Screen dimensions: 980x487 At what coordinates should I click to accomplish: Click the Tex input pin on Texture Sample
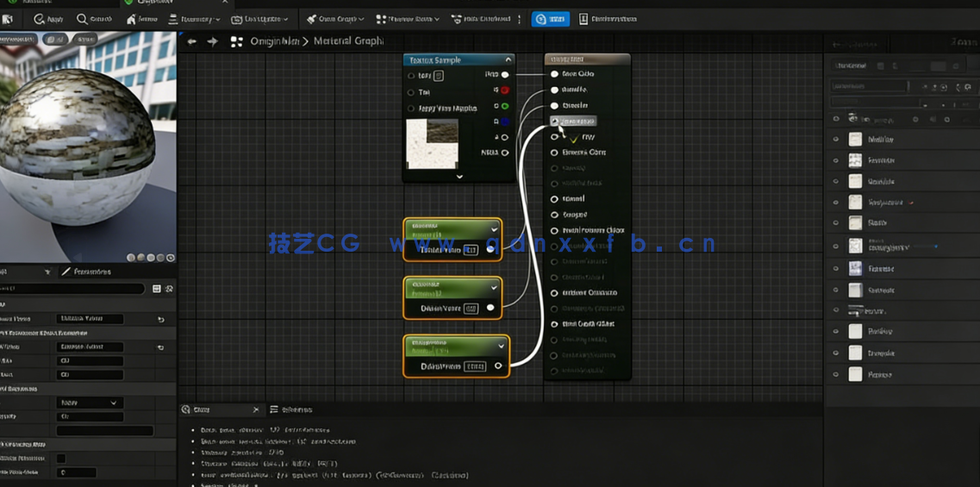point(410,92)
